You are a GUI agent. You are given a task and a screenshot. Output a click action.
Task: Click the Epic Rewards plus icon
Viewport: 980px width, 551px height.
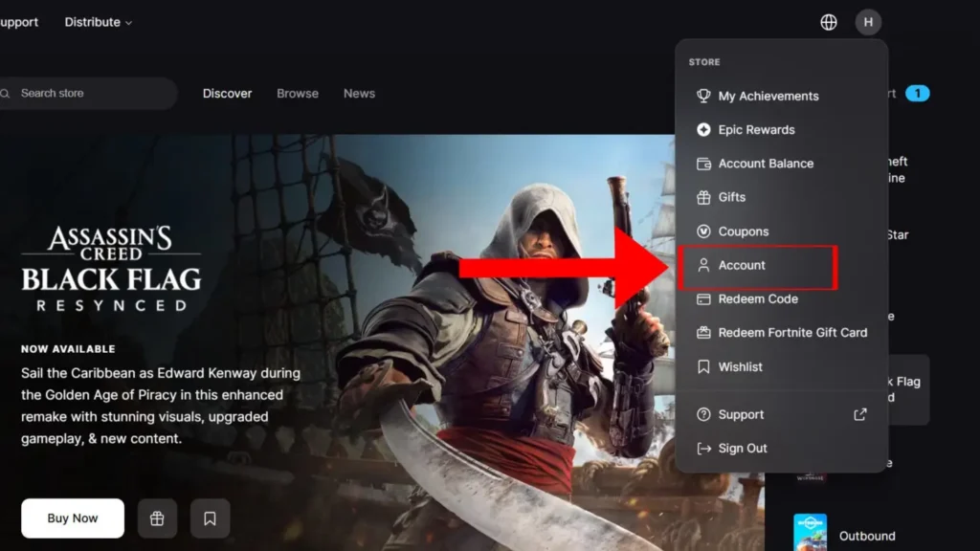pyautogui.click(x=703, y=129)
